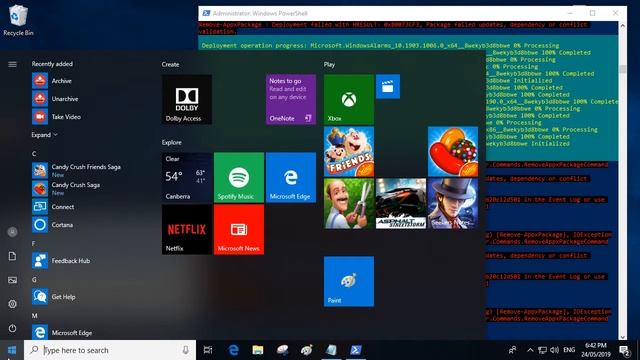Open the Seekers Notes tile
The width and height of the screenshot is (640, 360).
tap(453, 203)
